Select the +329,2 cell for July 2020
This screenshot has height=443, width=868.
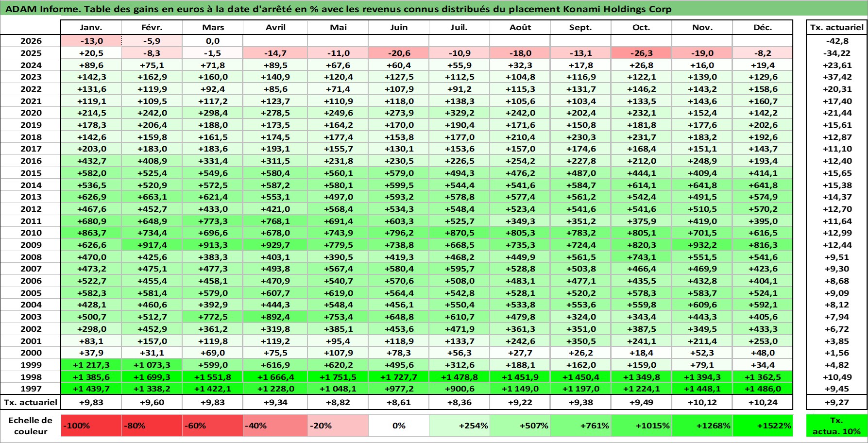[x=460, y=113]
